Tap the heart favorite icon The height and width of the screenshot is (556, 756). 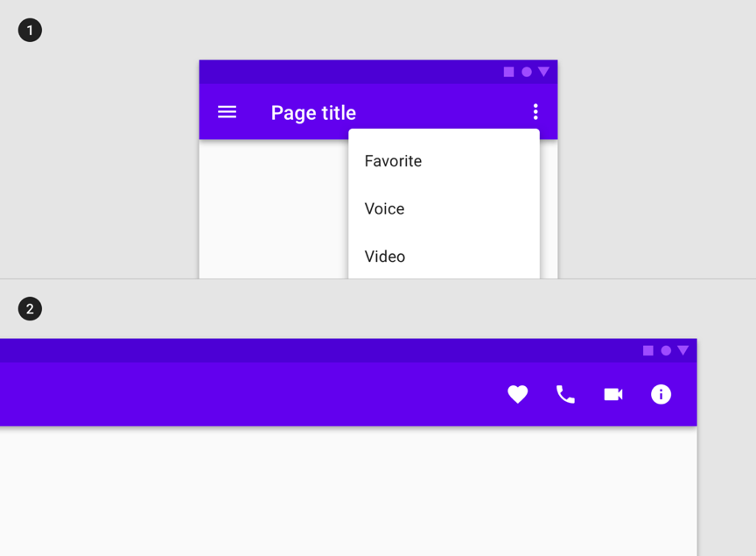(518, 395)
